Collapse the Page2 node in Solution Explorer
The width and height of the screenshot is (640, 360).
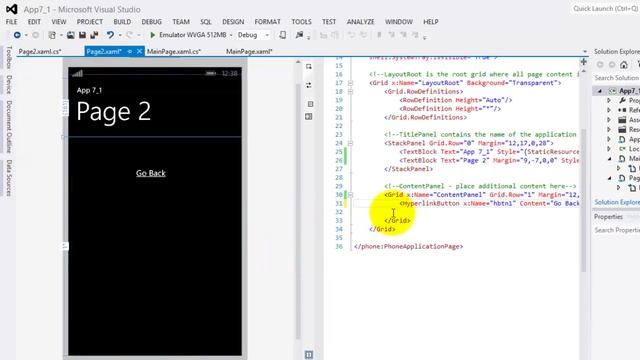coord(609,178)
